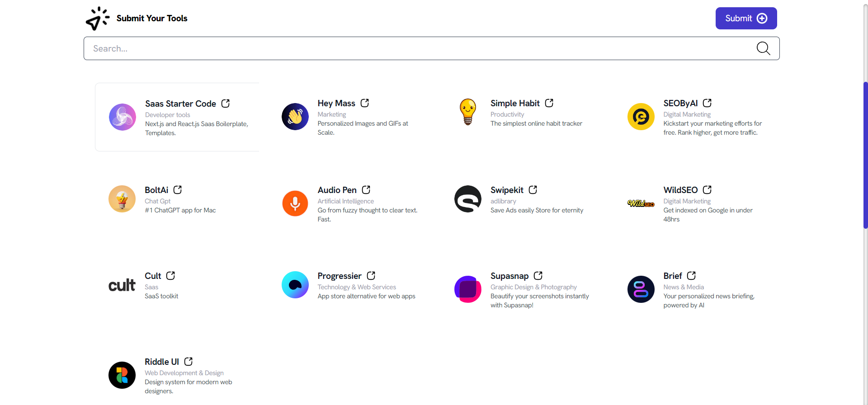Image resolution: width=868 pixels, height=405 pixels.
Task: Click the Riddle UI colorful logo
Action: [122, 375]
